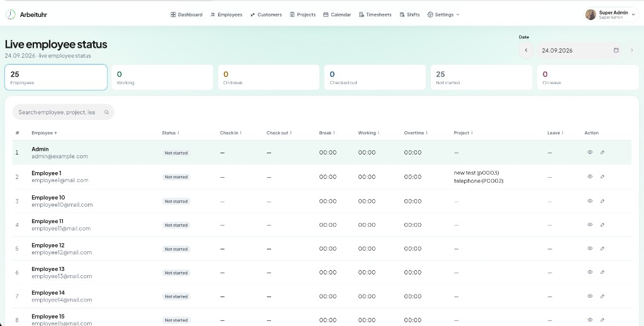Click the Super Admin avatar picture
The image size is (644, 326).
[x=591, y=15]
